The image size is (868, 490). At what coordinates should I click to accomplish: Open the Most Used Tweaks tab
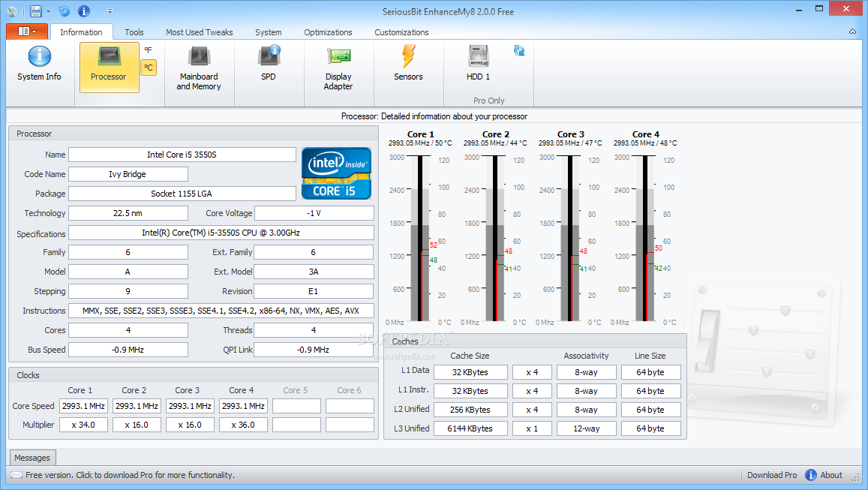coord(200,32)
